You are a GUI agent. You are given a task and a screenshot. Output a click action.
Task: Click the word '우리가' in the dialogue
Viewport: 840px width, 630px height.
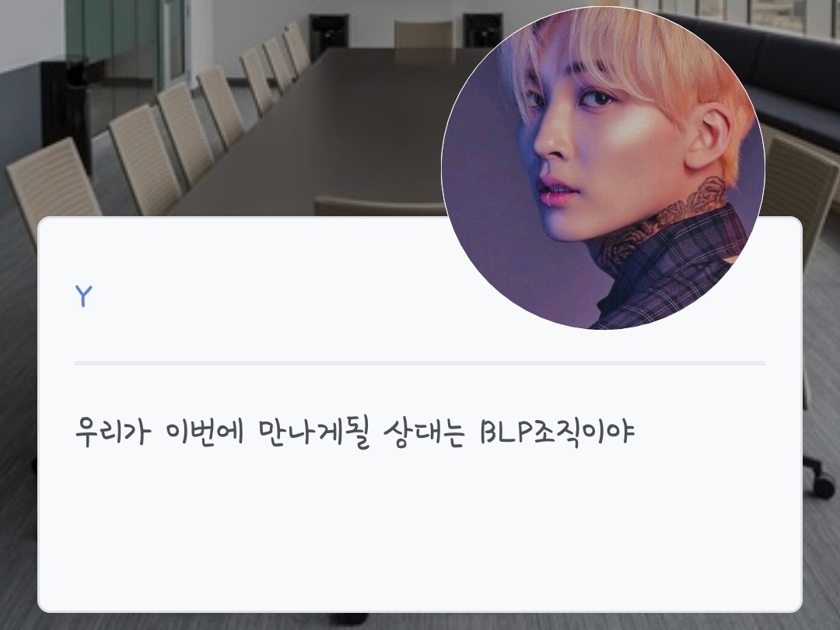pos(112,431)
